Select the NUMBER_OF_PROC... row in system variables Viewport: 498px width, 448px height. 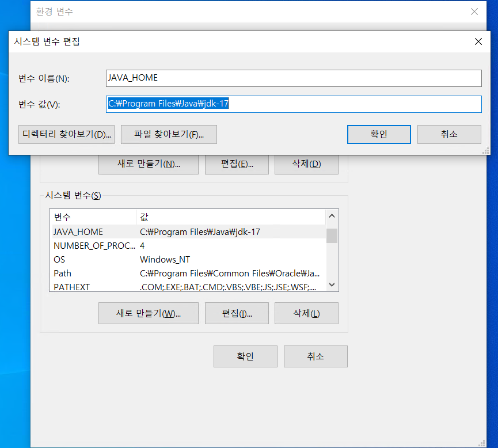pyautogui.click(x=189, y=246)
